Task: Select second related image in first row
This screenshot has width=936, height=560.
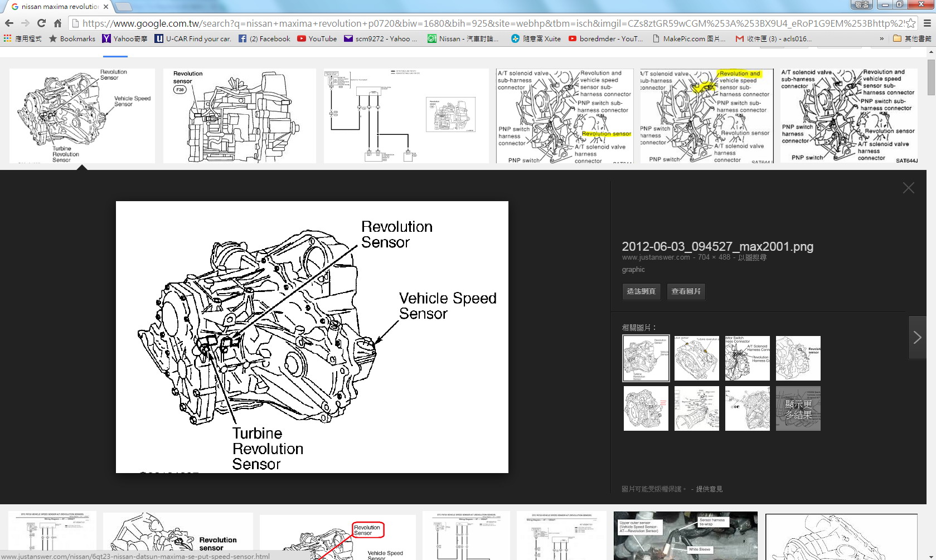Action: [x=697, y=358]
